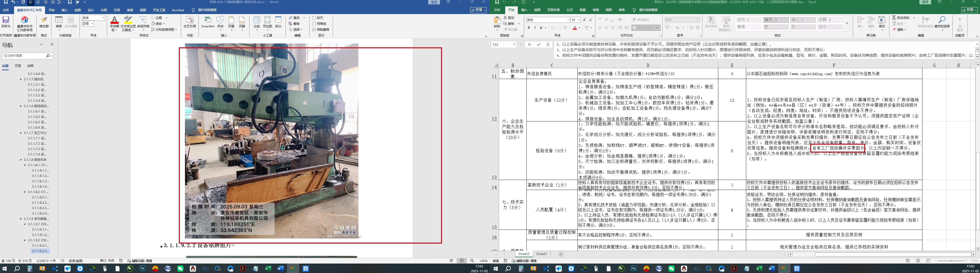The height and width of the screenshot is (273, 980).
Task: Click Cut (剪切) in the Excel clipboard group
Action: [x=509, y=18]
